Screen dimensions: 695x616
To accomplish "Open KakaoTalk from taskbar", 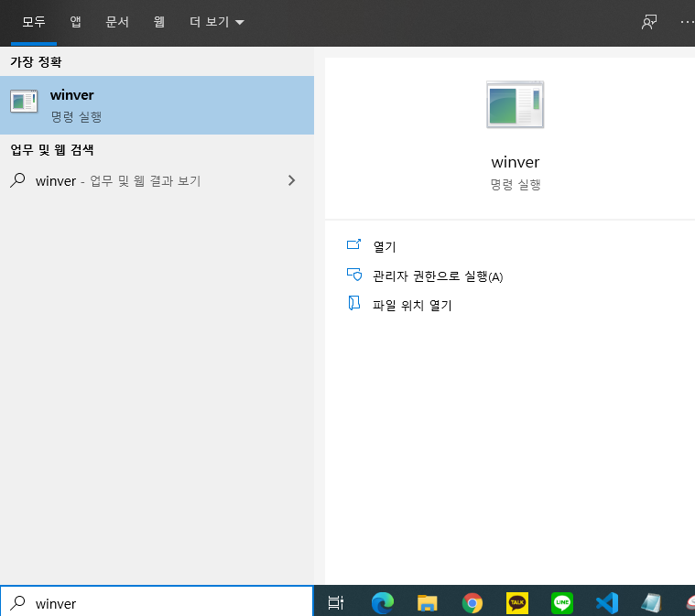I will point(517,602).
